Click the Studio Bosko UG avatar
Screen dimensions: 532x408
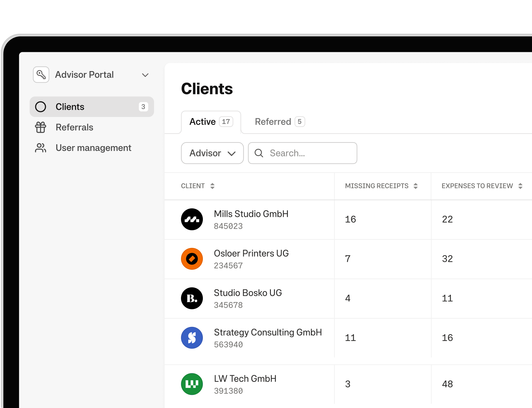[x=192, y=298]
